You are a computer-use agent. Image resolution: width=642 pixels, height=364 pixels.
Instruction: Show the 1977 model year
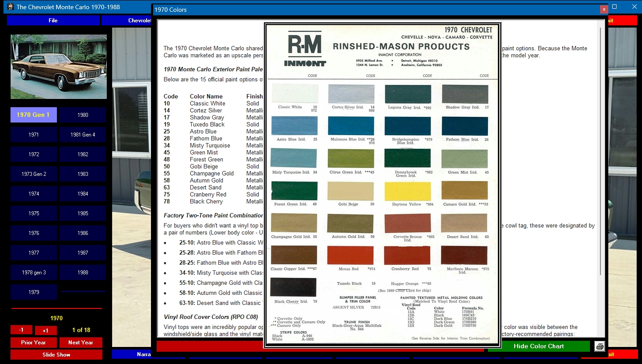34,252
